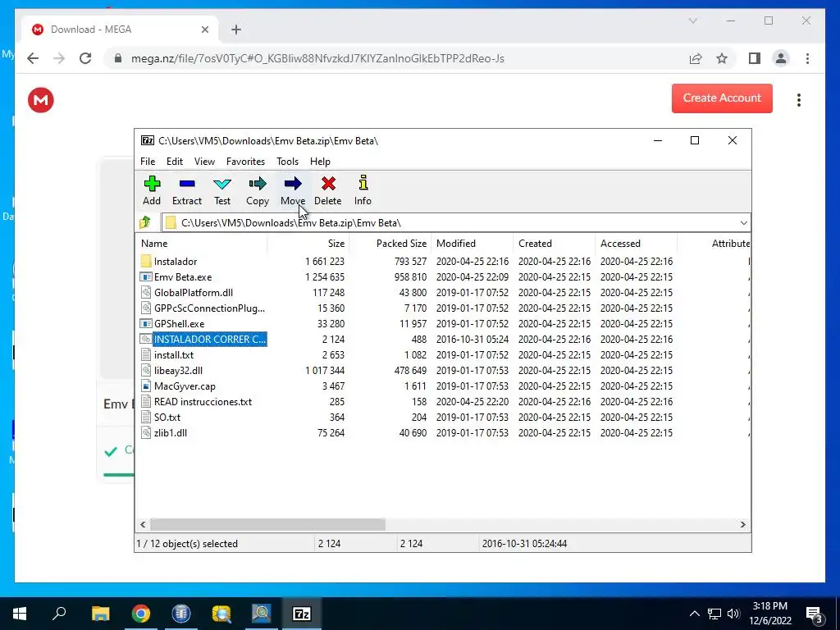Viewport: 840px width, 630px height.
Task: Click the Create Account button
Action: pos(722,98)
